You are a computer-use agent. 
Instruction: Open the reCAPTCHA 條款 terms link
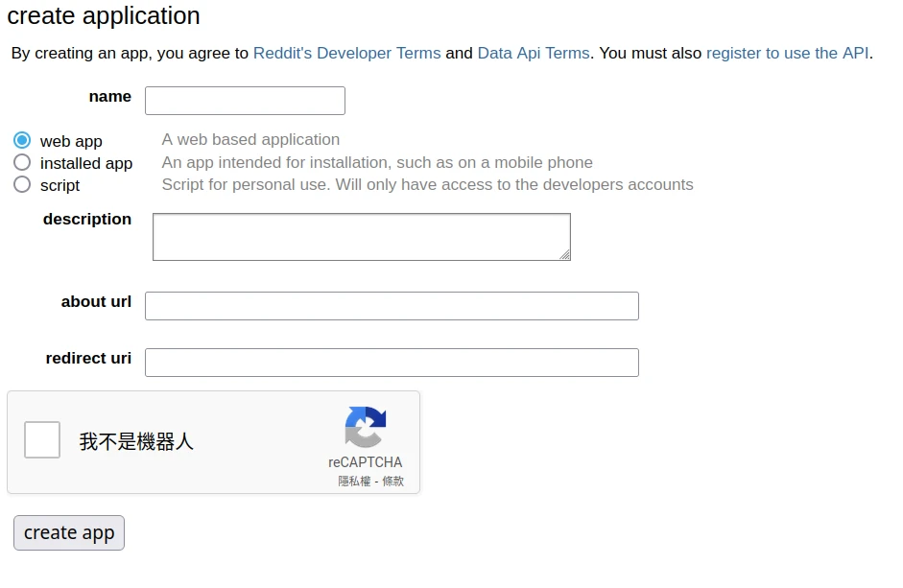392,482
